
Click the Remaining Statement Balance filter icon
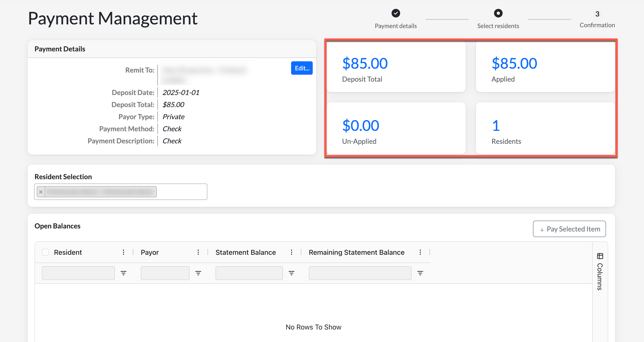[x=420, y=273]
